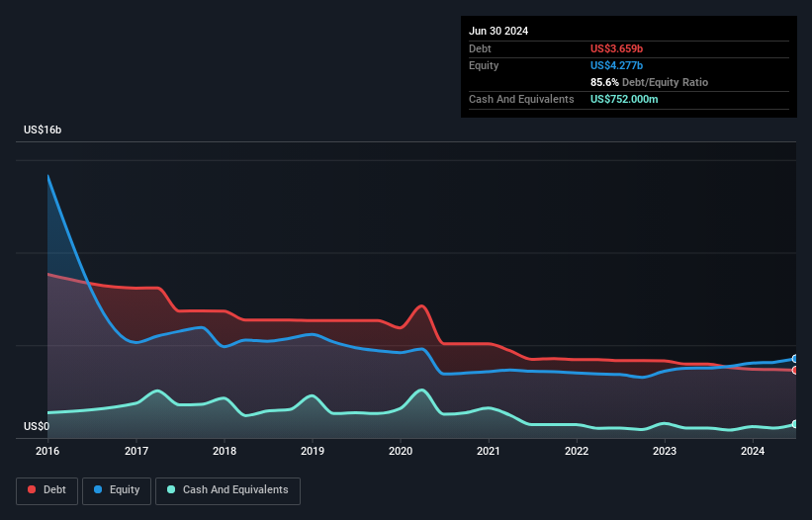Toggle the Equity series legend button

click(117, 490)
